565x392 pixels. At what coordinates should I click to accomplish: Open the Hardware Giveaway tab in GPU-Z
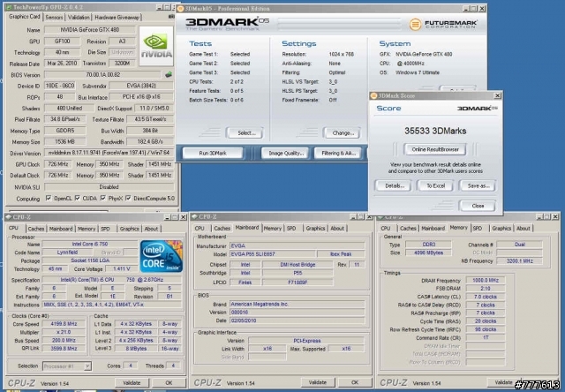[x=117, y=18]
